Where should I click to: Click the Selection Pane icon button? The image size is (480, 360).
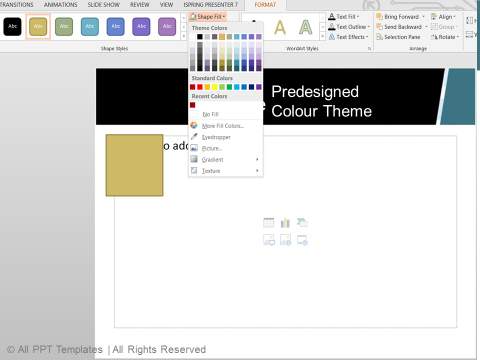point(379,37)
